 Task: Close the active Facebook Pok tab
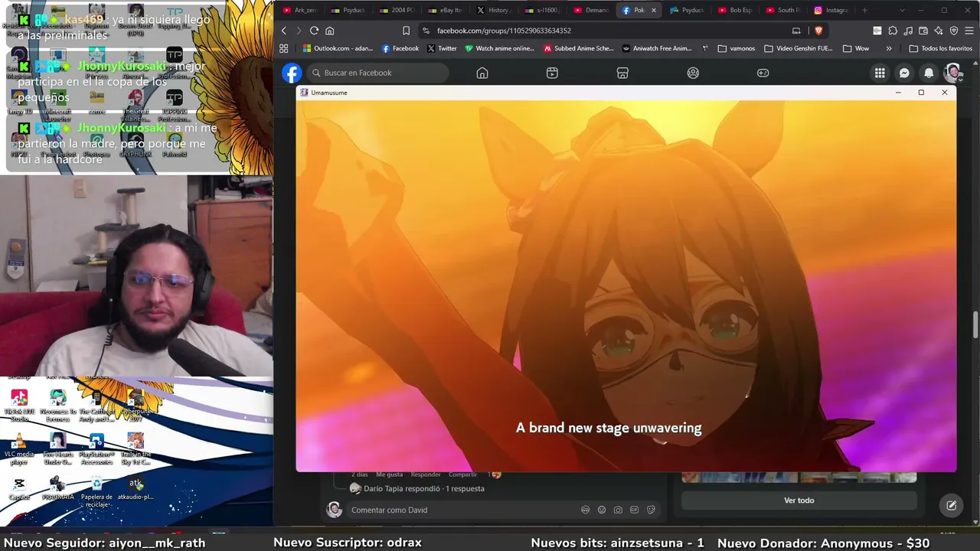[653, 10]
